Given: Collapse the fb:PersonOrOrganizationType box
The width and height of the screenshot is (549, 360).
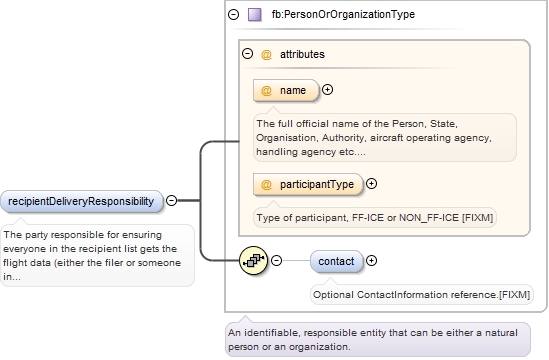Looking at the screenshot, I should (x=234, y=14).
